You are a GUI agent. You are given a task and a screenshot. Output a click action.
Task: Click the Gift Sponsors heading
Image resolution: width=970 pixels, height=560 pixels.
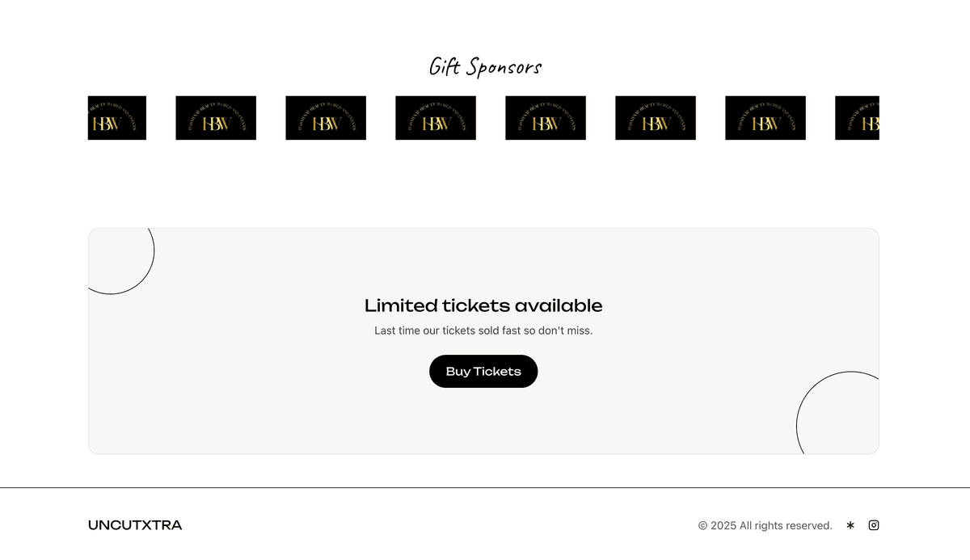[485, 66]
